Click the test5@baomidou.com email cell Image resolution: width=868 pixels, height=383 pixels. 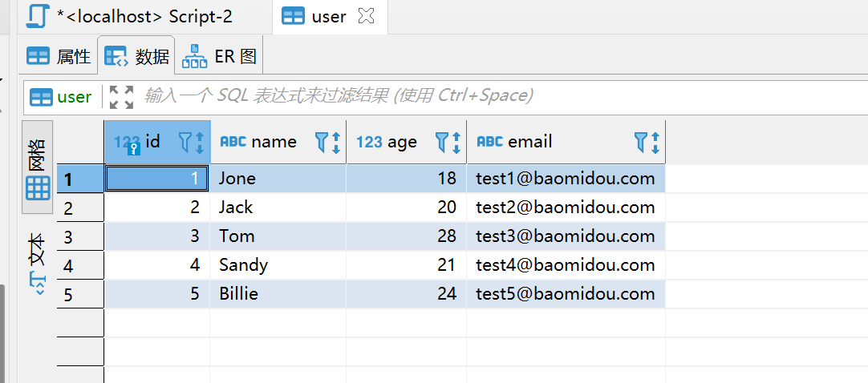point(565,294)
